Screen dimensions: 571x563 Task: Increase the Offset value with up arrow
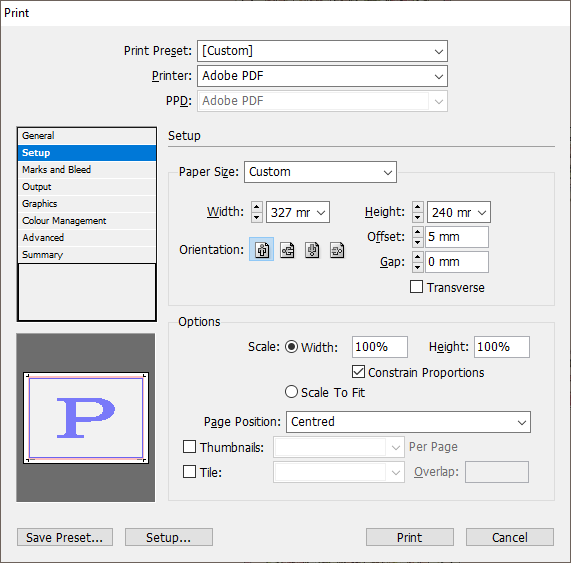418,232
